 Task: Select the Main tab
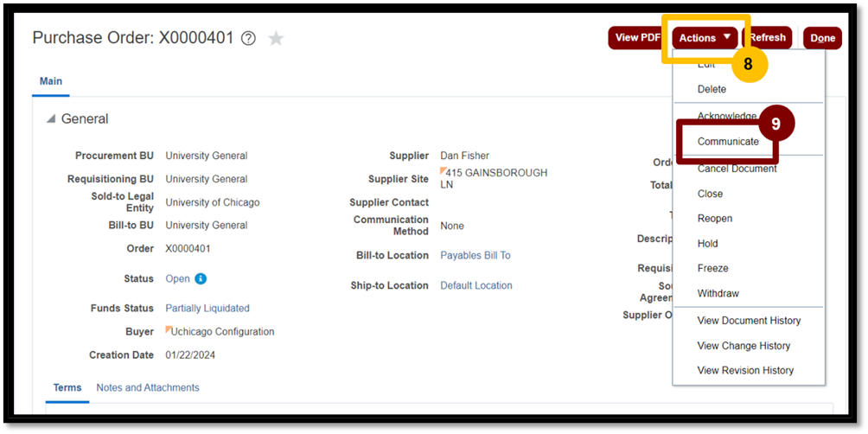click(51, 81)
